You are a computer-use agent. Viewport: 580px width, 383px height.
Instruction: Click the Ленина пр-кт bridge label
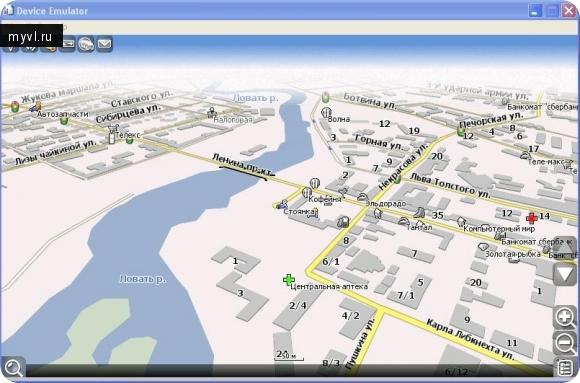pos(243,164)
